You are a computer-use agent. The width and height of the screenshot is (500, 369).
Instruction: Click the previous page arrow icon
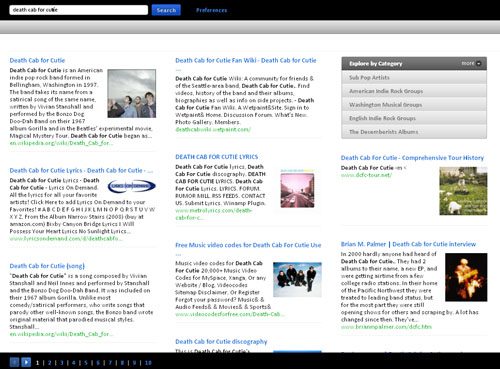(14, 362)
